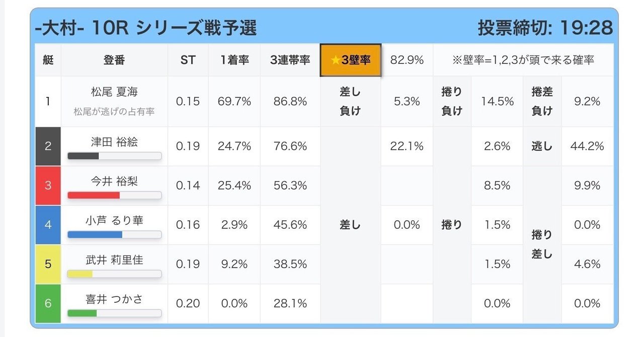Click the 3連帯率 column header
Screen dimensions: 644x337
tap(290, 60)
